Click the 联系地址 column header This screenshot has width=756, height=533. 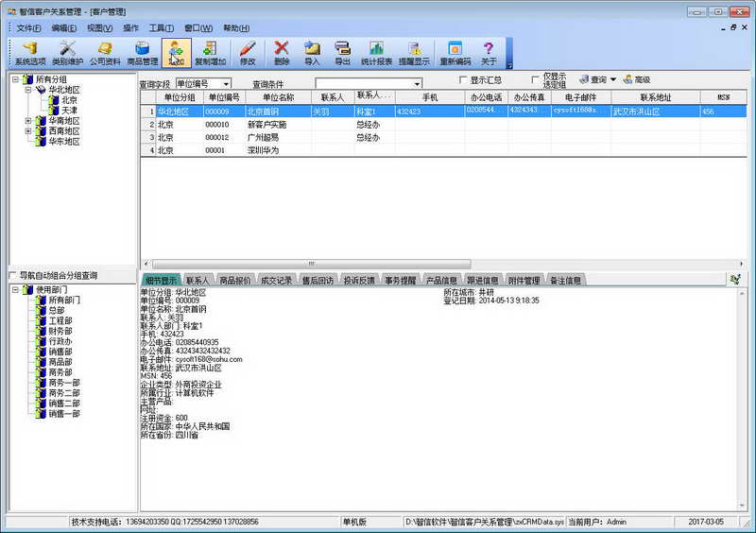(x=656, y=97)
